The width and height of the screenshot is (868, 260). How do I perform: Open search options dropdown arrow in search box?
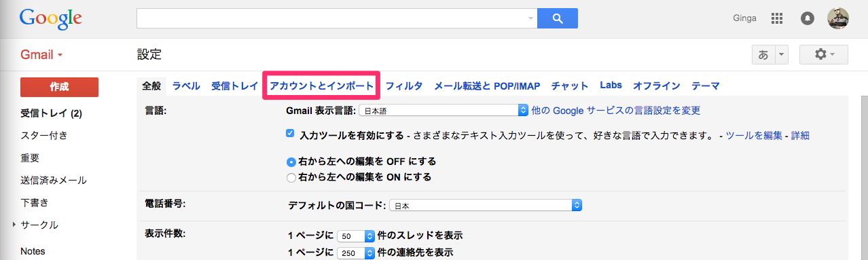(530, 18)
